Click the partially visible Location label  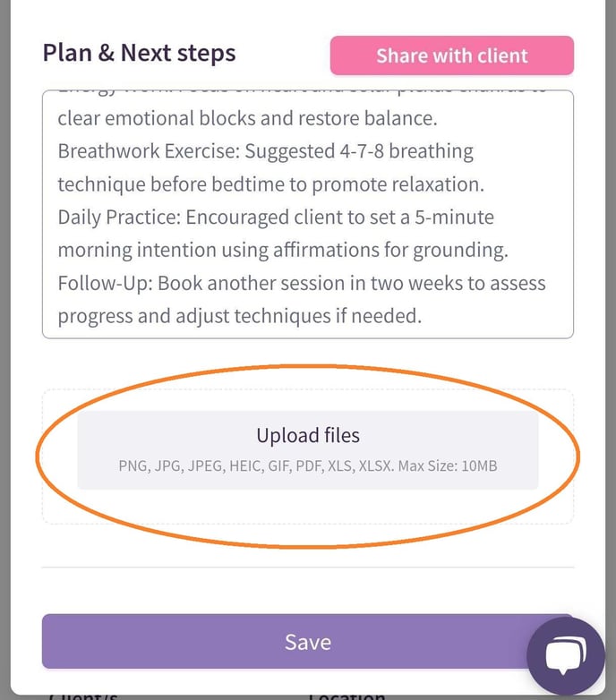[x=347, y=695]
